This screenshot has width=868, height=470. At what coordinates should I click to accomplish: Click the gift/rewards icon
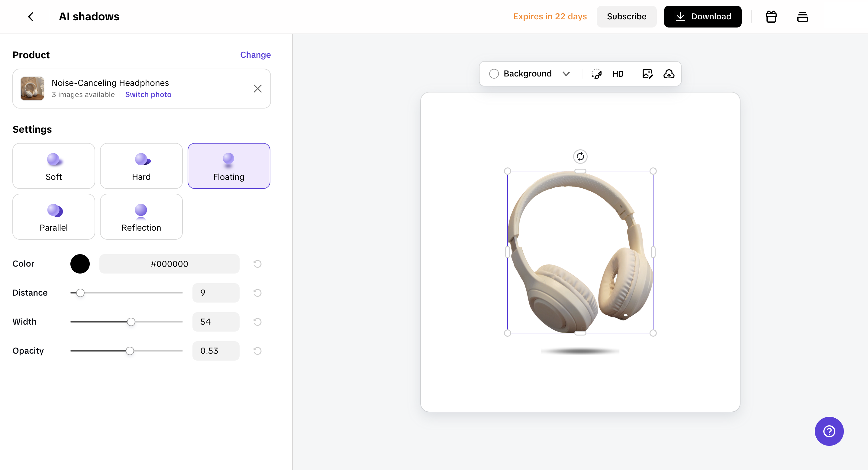click(771, 16)
